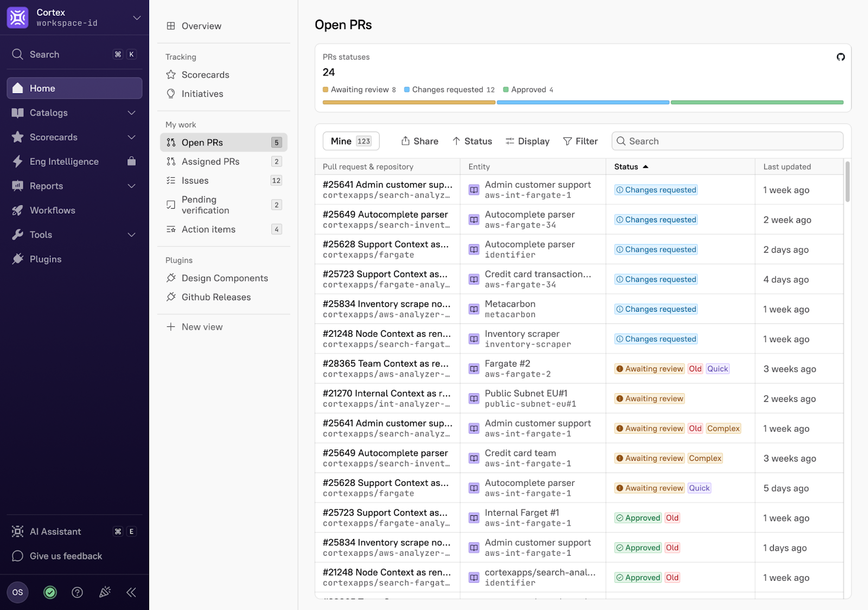The height and width of the screenshot is (610, 868).
Task: Go to Assigned PRs view
Action: tap(210, 162)
